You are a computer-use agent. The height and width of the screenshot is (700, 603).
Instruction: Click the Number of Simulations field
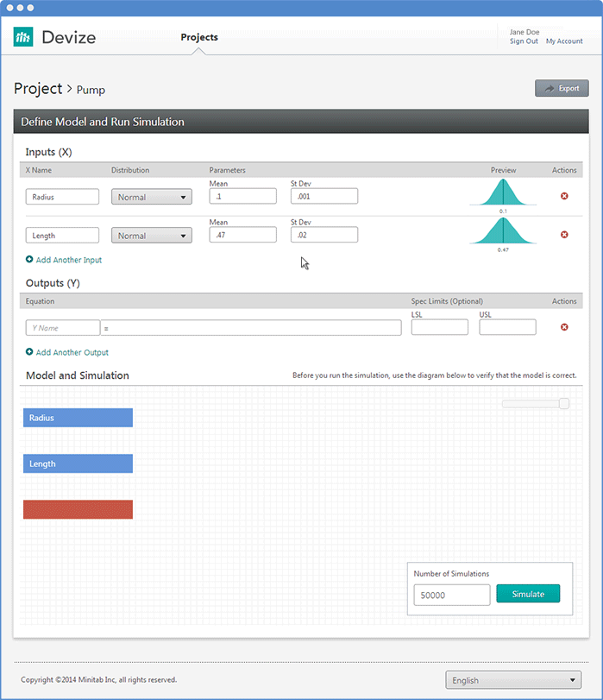[x=451, y=595]
